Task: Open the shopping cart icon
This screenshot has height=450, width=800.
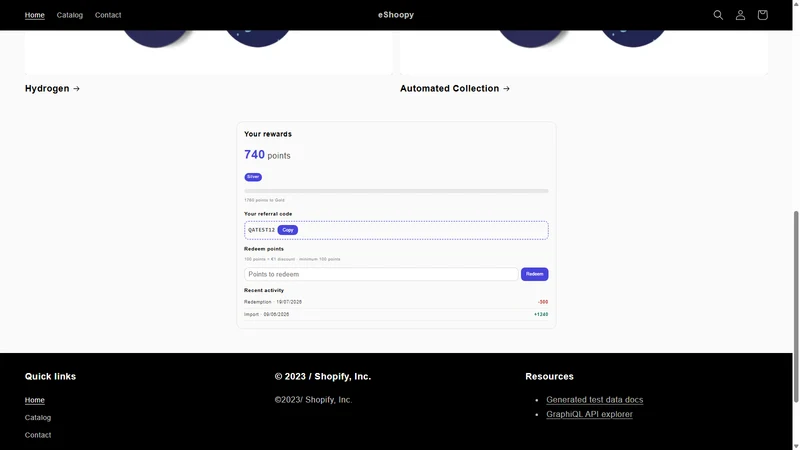Action: pyautogui.click(x=762, y=15)
